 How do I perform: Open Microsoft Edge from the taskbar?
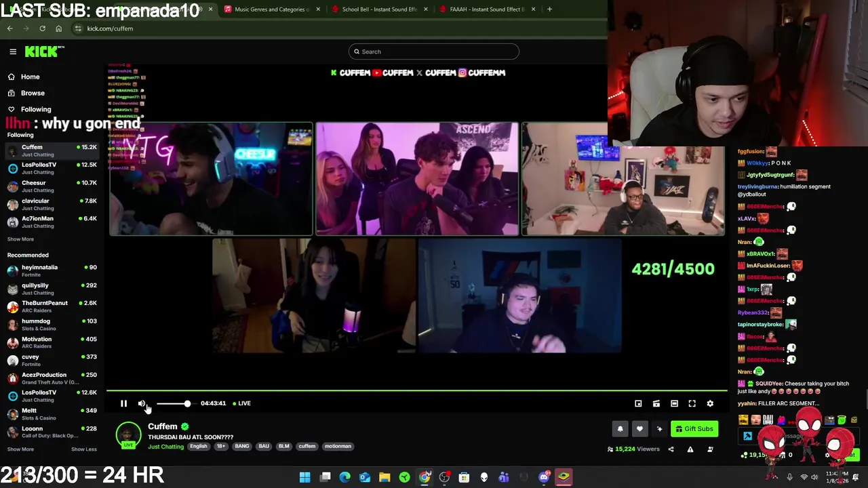point(344,477)
